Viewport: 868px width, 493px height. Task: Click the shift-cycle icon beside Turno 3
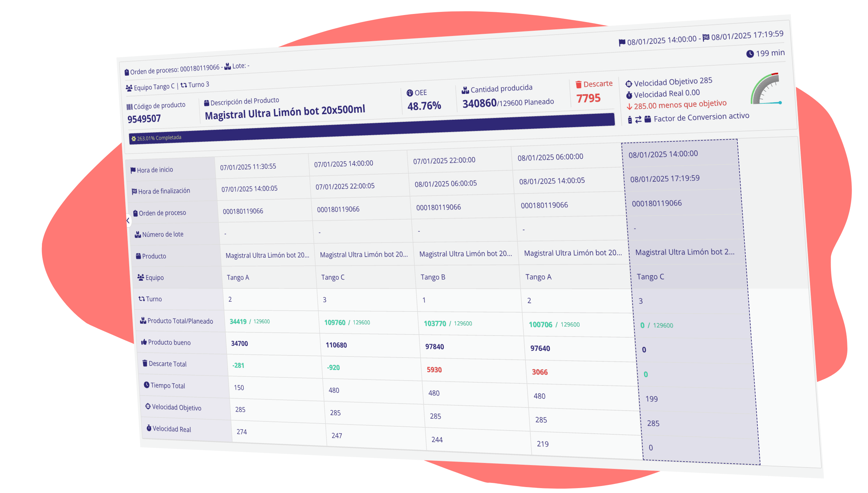pos(184,85)
